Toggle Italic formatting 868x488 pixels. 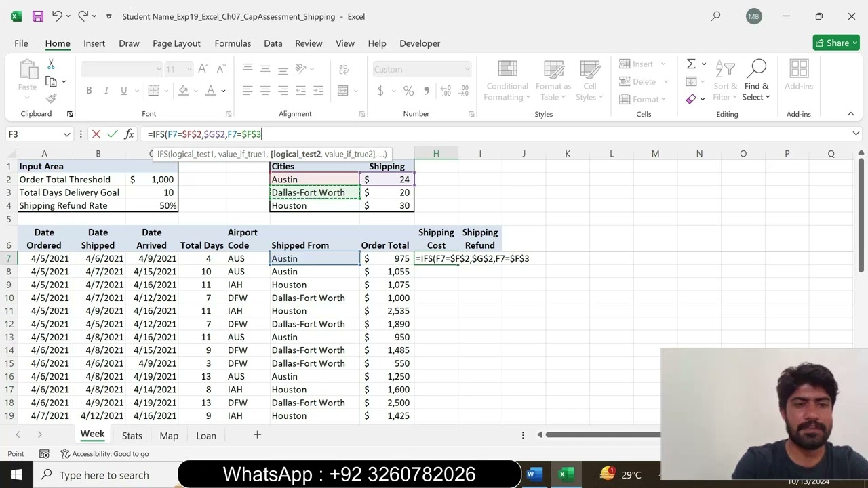pyautogui.click(x=106, y=91)
